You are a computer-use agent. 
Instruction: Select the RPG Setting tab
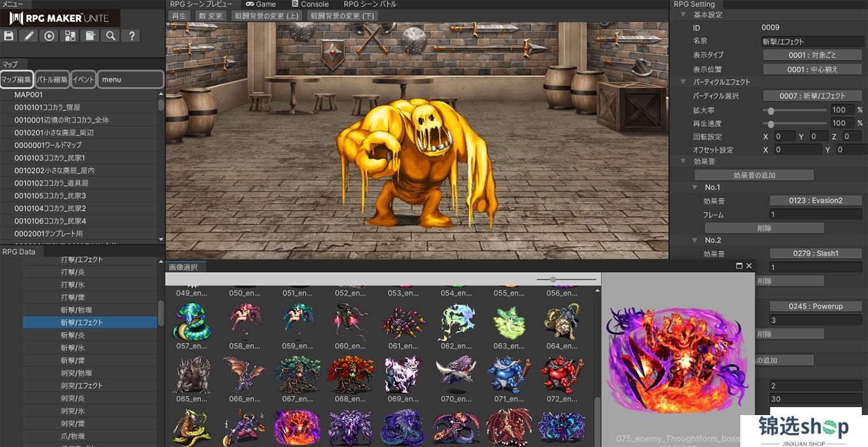[x=694, y=4]
